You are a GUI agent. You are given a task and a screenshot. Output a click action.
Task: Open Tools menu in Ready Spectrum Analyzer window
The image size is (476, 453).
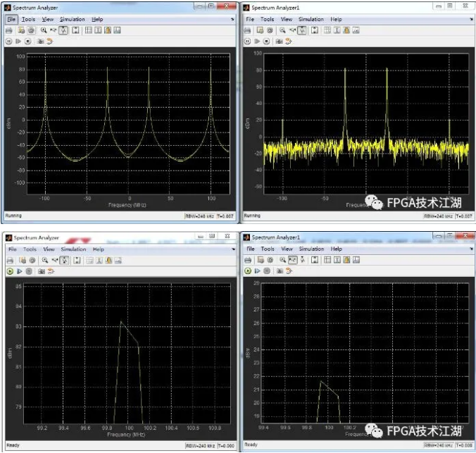pos(29,249)
